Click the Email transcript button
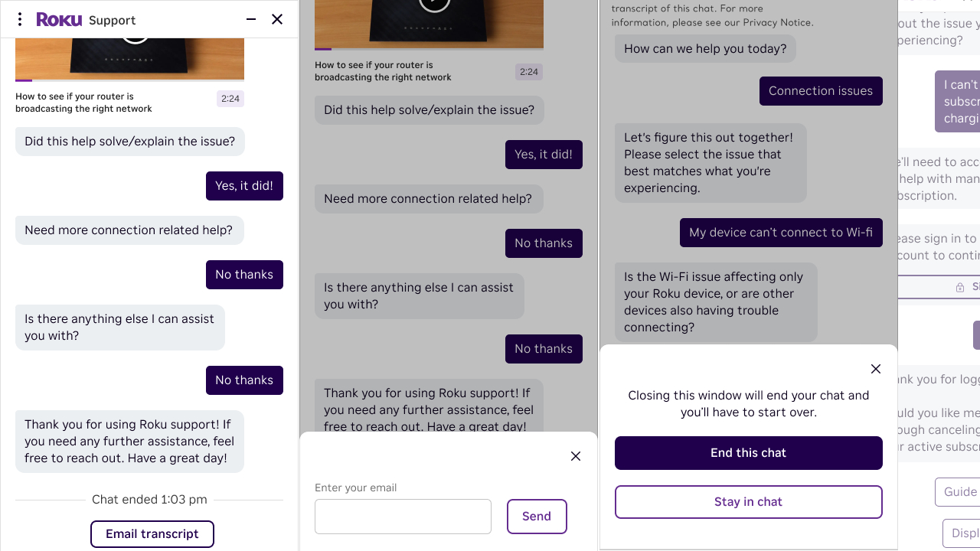Screen dimensions: 980x551 coord(152,534)
